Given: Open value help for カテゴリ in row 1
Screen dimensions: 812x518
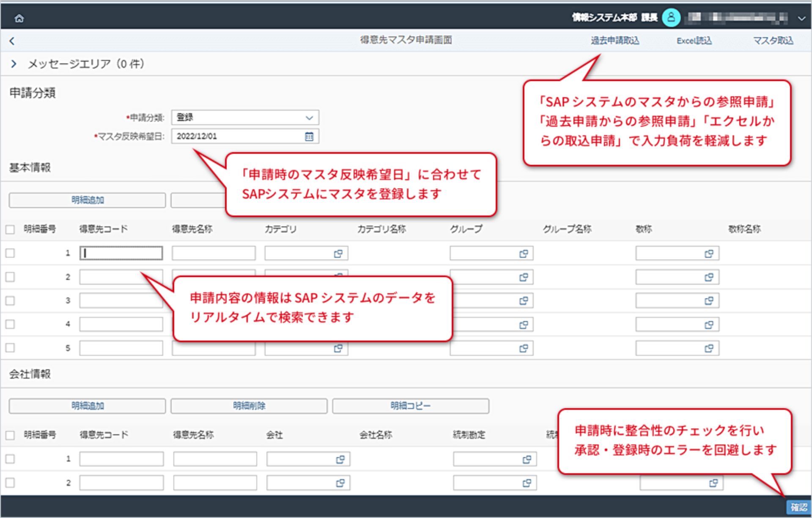Looking at the screenshot, I should [337, 253].
